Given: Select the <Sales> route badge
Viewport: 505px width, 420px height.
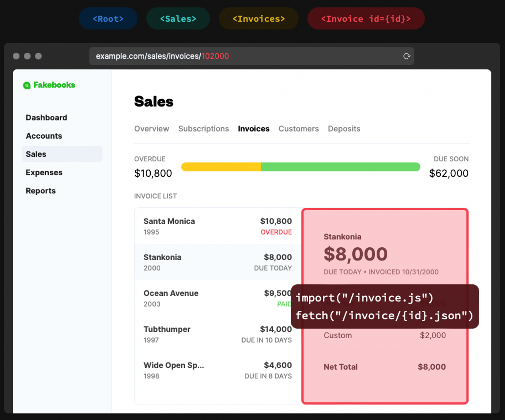Looking at the screenshot, I should 178,19.
